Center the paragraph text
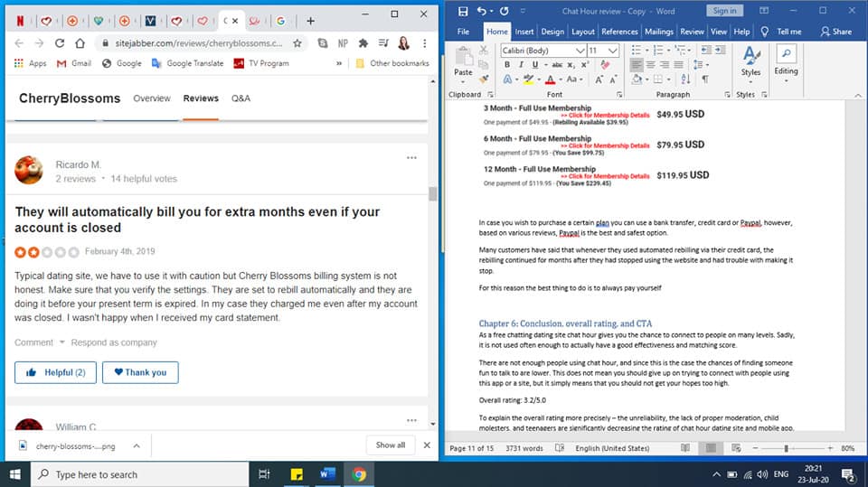868x487 pixels. pos(650,65)
